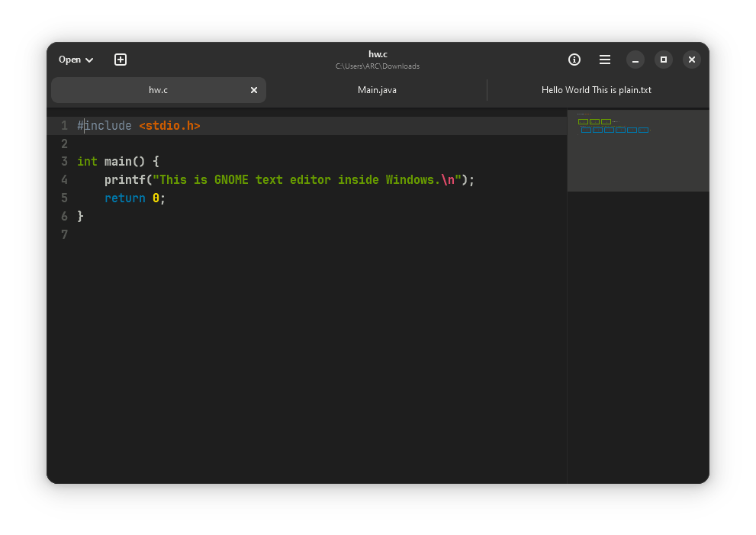Click the int keyword on line 3
This screenshot has width=756, height=535.
coord(87,162)
